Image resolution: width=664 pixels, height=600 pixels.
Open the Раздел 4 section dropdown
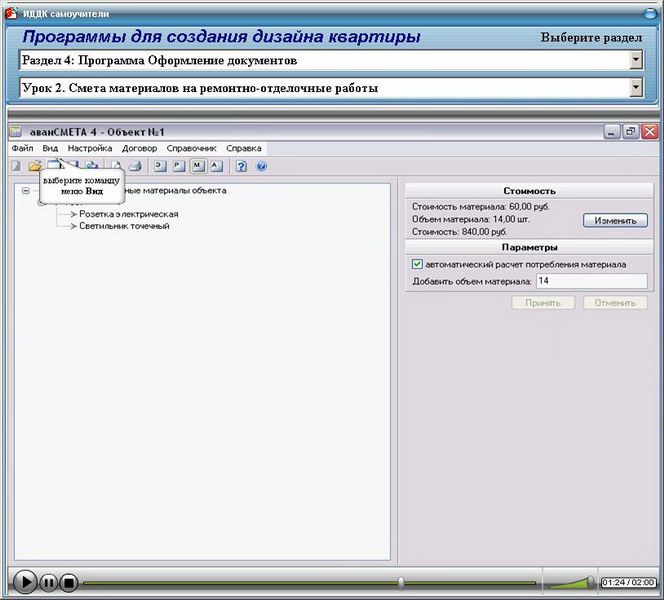tap(636, 61)
